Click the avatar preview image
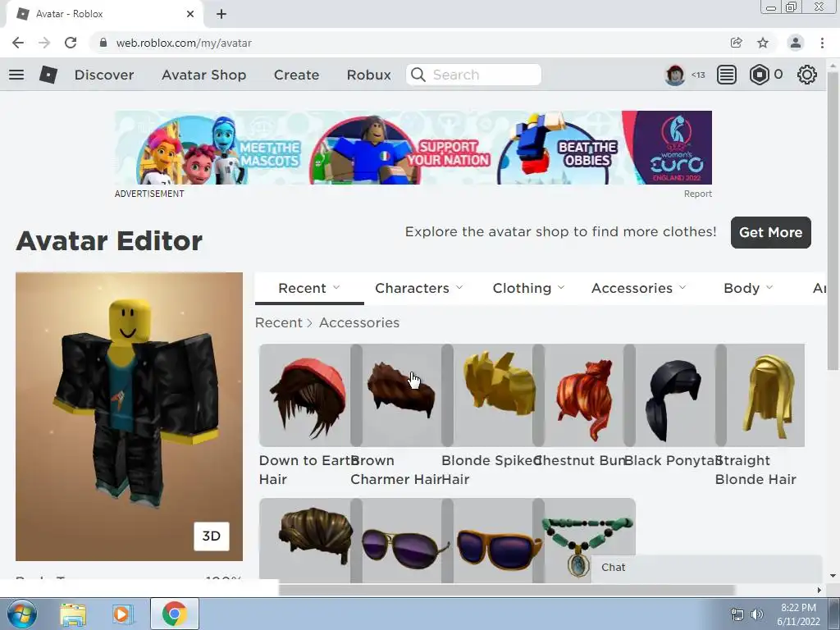Image resolution: width=840 pixels, height=630 pixels. pos(129,416)
